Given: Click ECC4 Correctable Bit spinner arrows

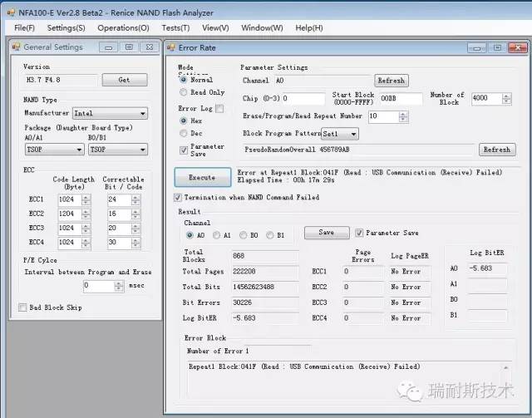Looking at the screenshot, I should (135, 243).
